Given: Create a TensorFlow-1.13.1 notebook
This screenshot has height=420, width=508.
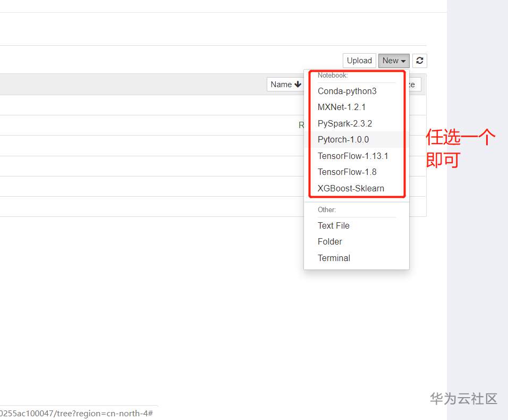Looking at the screenshot, I should [x=357, y=156].
